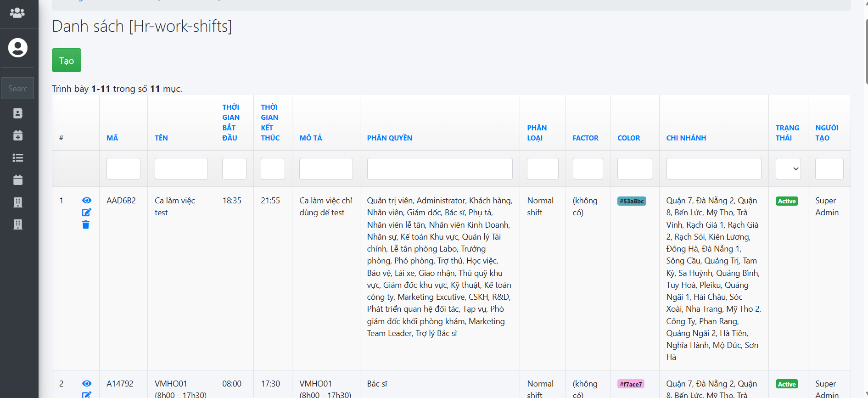Expand the Trạng thái filter dropdown

pos(788,168)
